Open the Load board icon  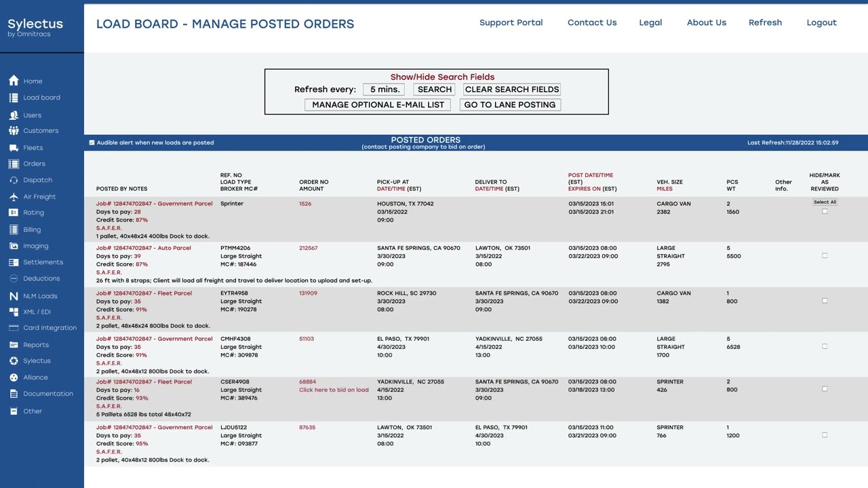pyautogui.click(x=14, y=98)
